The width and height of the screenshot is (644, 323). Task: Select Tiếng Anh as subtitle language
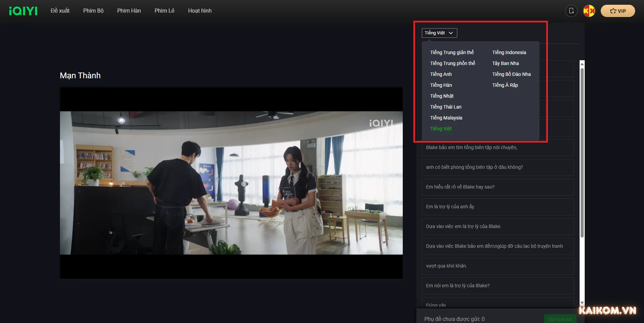point(441,74)
